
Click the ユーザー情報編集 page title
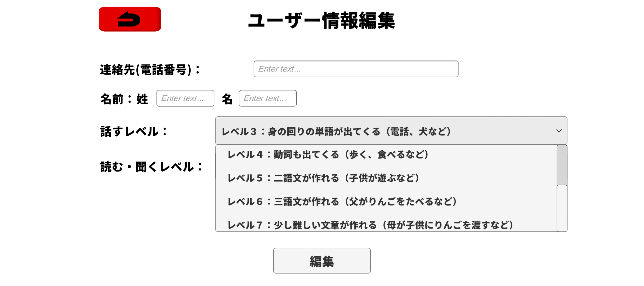tap(321, 20)
